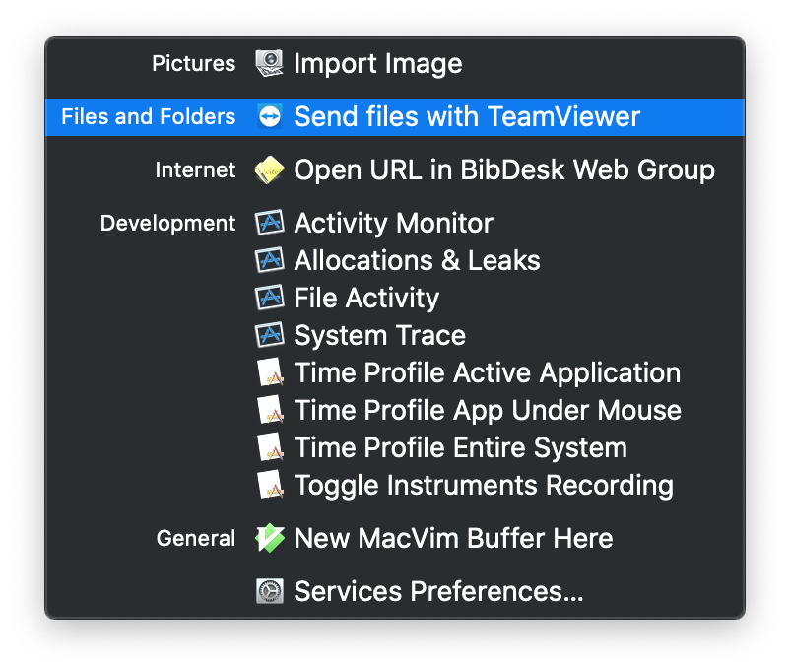Click the Services Preferences gear icon
Viewport: 790px width, 672px height.
[269, 592]
